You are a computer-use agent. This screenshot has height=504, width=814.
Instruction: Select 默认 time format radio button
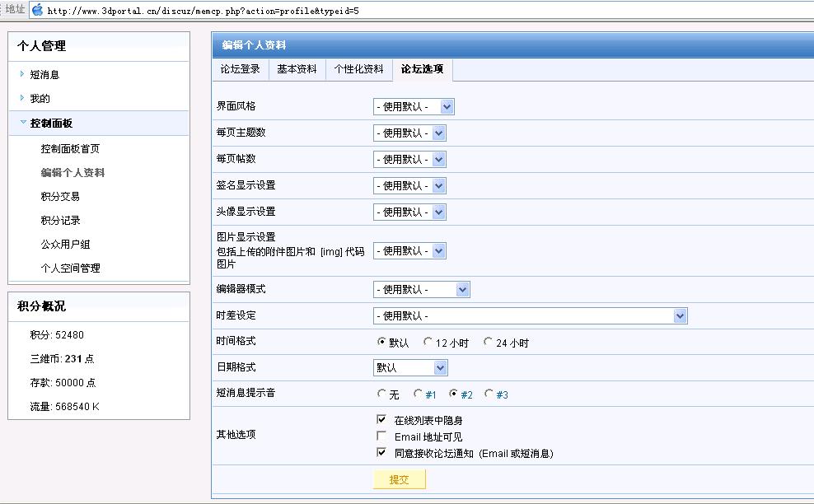coord(381,342)
